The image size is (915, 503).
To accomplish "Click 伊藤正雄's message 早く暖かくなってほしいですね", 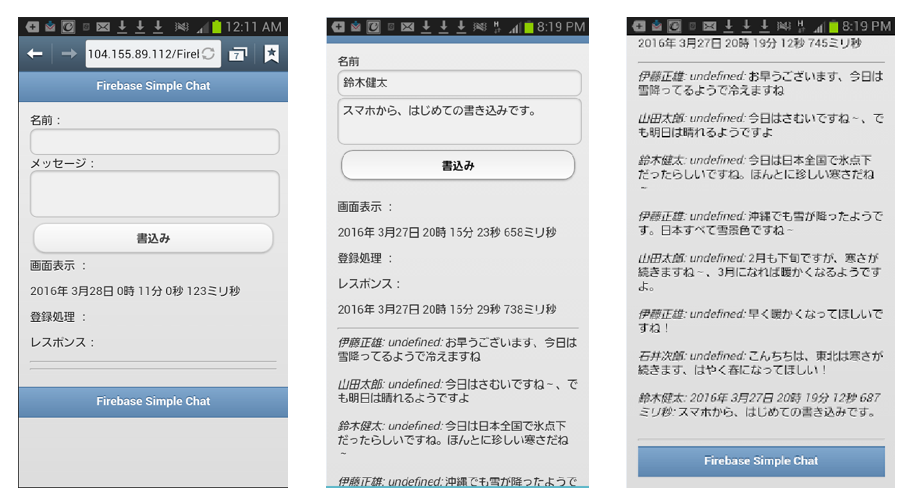I will pos(760,320).
